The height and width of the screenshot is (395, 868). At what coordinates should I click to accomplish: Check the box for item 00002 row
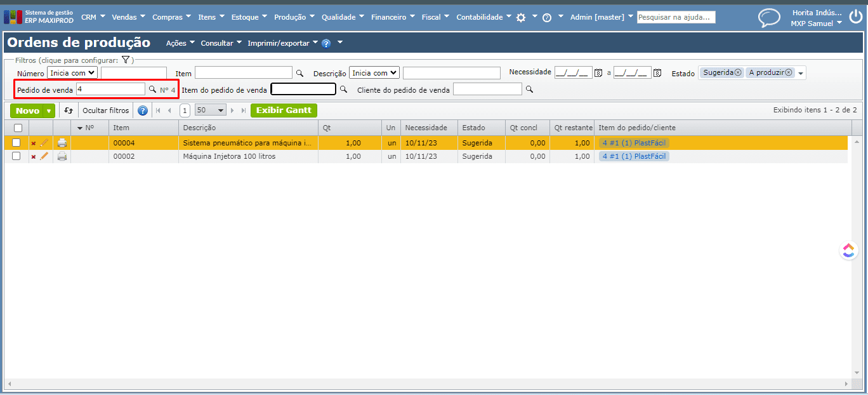tap(16, 156)
